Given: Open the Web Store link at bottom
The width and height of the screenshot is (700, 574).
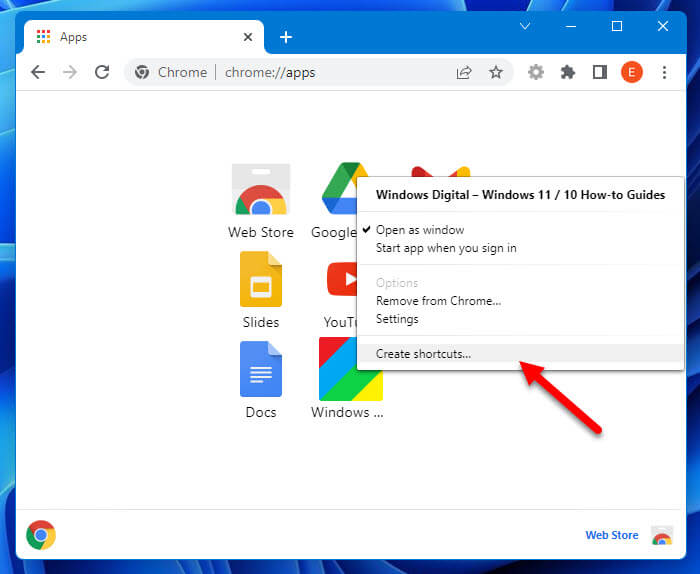Looking at the screenshot, I should (x=612, y=535).
